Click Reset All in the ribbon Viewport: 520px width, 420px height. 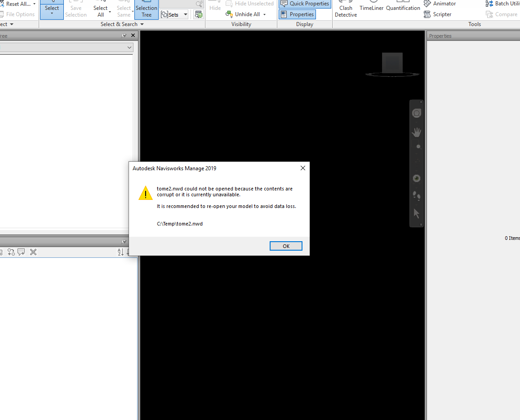pos(16,4)
